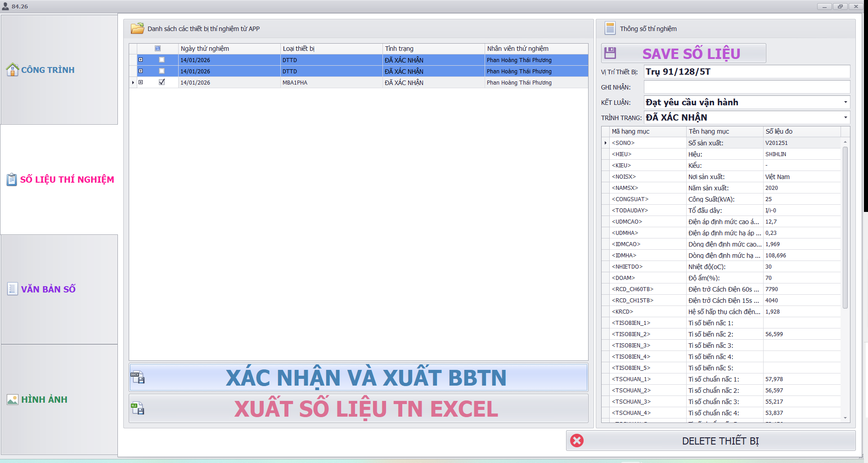Viewport: 868px width, 463px height.
Task: Select the document icon beside Thông số thí nghiệm
Action: coord(610,28)
